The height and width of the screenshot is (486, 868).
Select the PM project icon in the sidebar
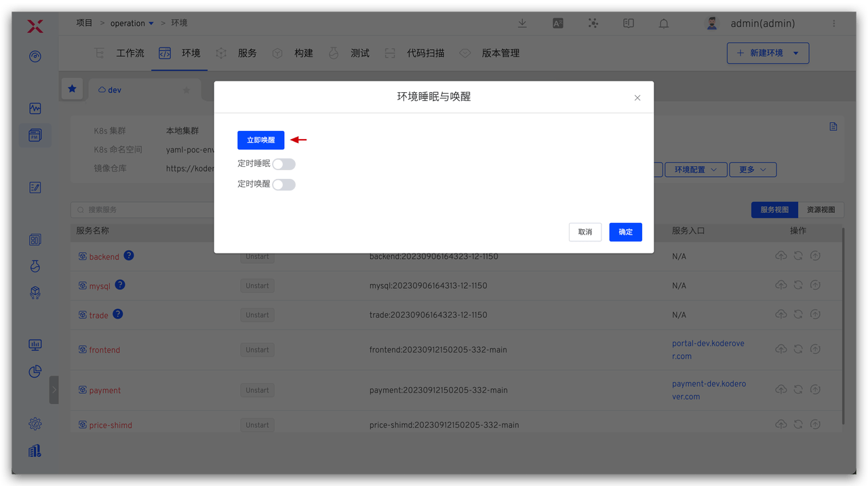click(x=35, y=134)
